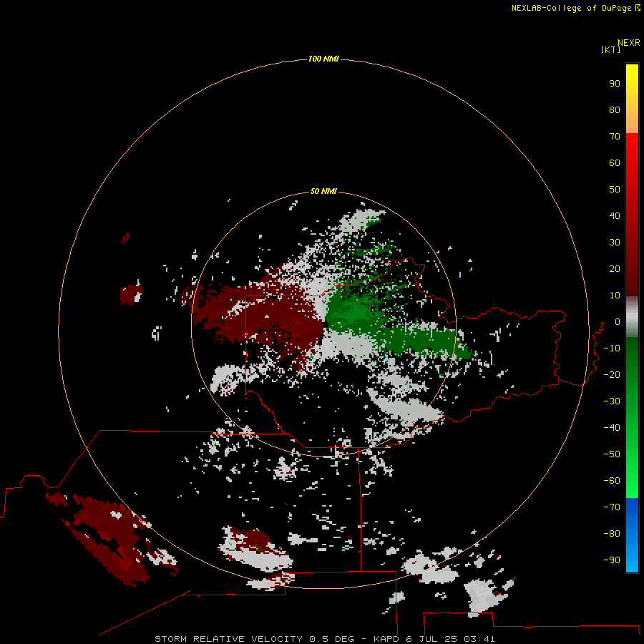The height and width of the screenshot is (644, 644).
Task: Click the -20 knot scale value
Action: [x=612, y=375]
